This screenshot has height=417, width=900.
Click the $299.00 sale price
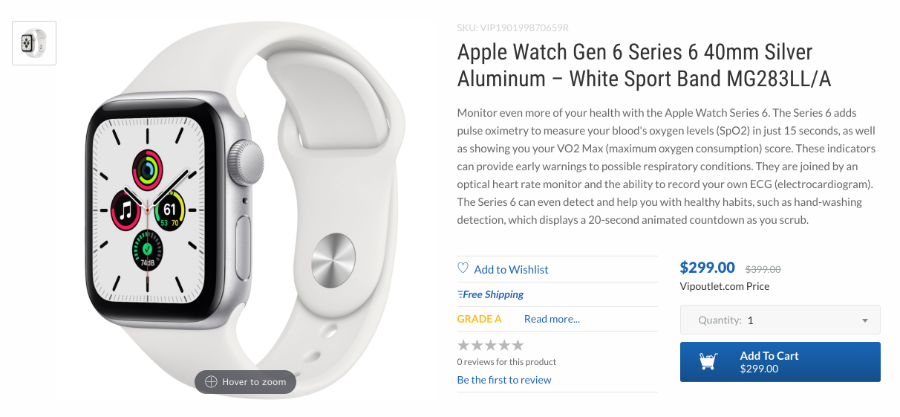click(707, 267)
